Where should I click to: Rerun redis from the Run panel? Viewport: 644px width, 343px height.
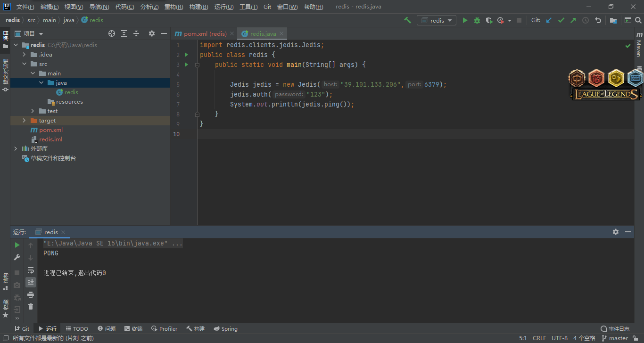click(x=17, y=245)
